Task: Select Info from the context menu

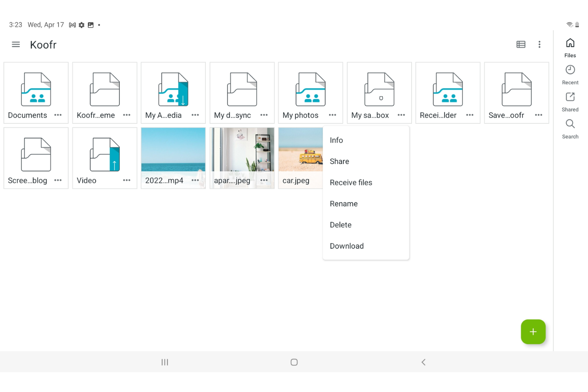Action: (x=336, y=140)
